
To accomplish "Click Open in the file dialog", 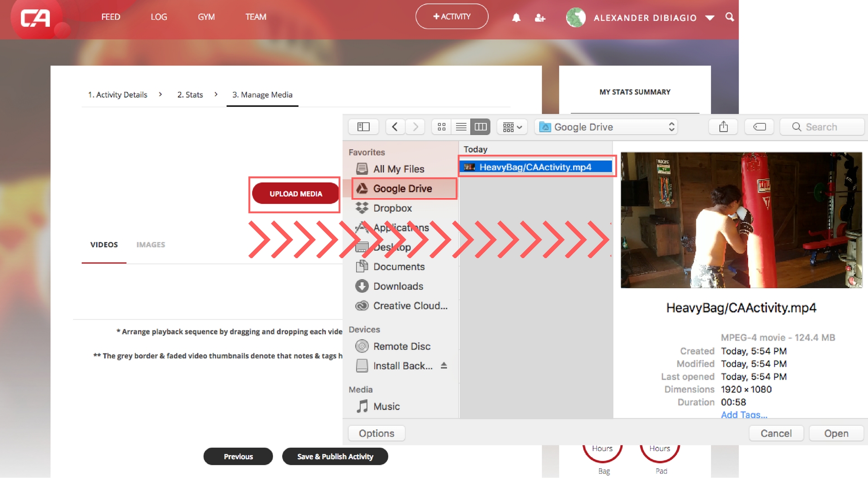I will [x=836, y=433].
